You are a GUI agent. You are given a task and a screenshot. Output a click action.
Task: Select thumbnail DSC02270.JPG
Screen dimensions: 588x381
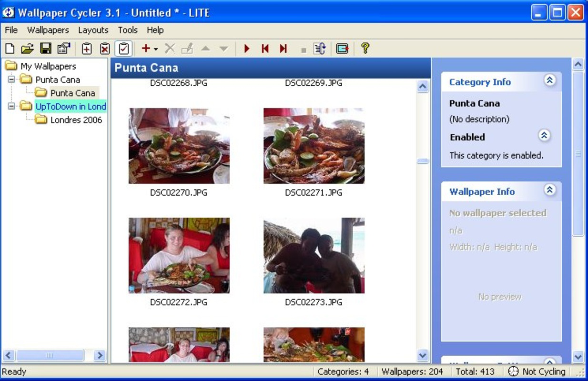[x=179, y=146]
